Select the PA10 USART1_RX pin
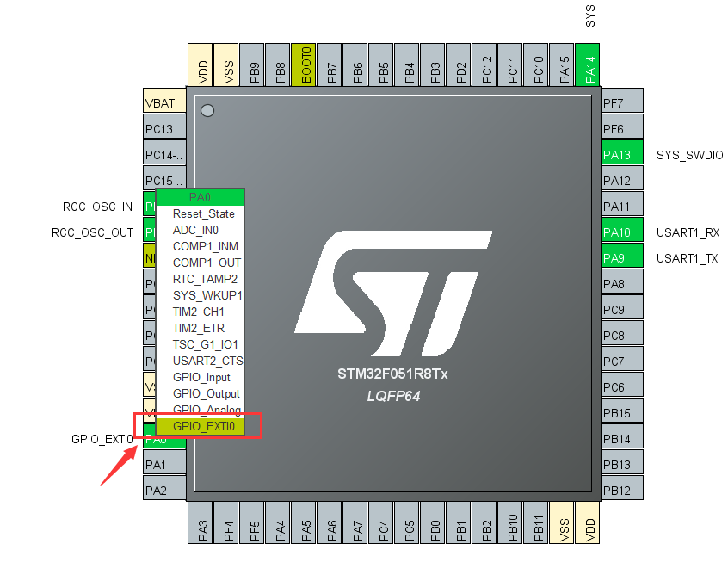728x581 pixels. pos(621,231)
